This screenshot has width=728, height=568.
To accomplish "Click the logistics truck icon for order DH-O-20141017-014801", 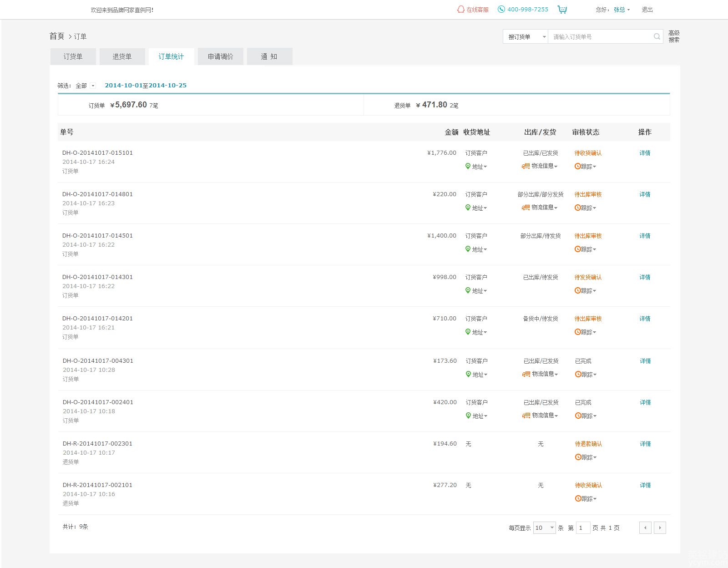I will tap(526, 208).
